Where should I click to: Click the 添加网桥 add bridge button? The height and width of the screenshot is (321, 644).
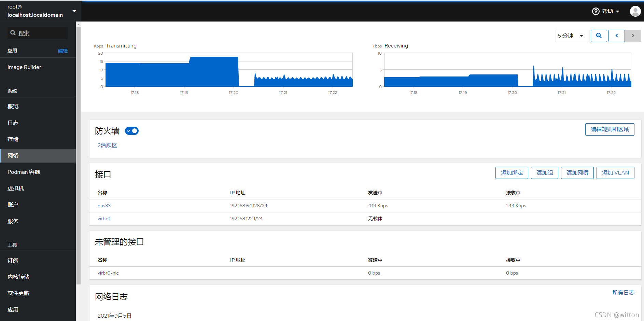577,173
